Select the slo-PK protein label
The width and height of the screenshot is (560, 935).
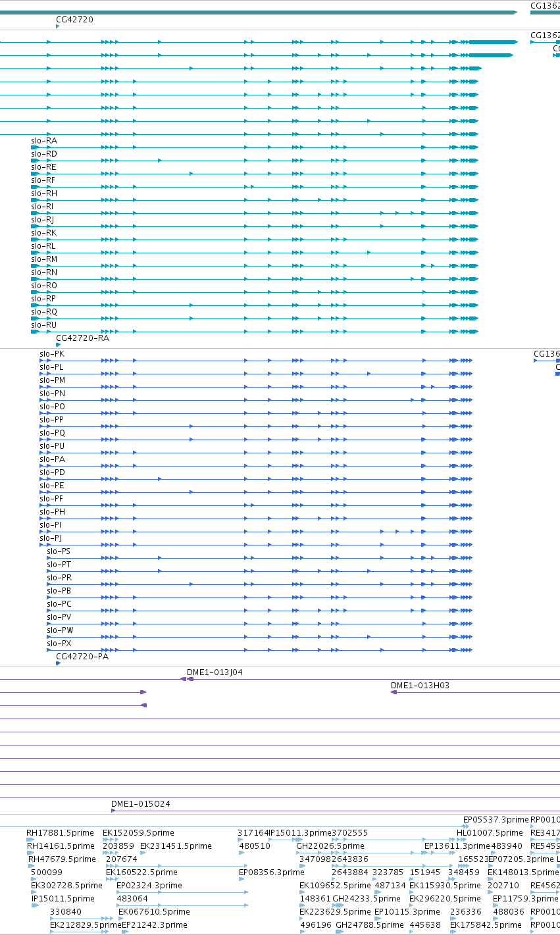tap(52, 354)
